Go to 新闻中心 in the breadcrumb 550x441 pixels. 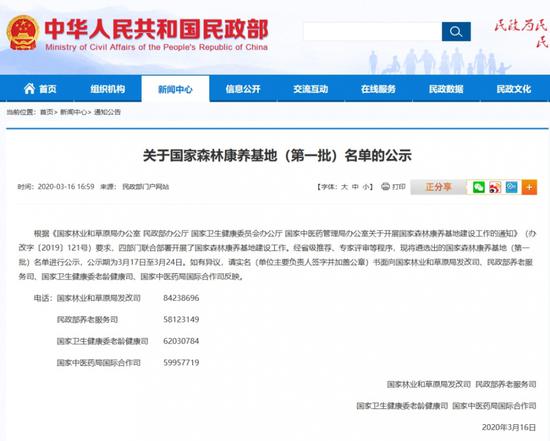[x=73, y=112]
